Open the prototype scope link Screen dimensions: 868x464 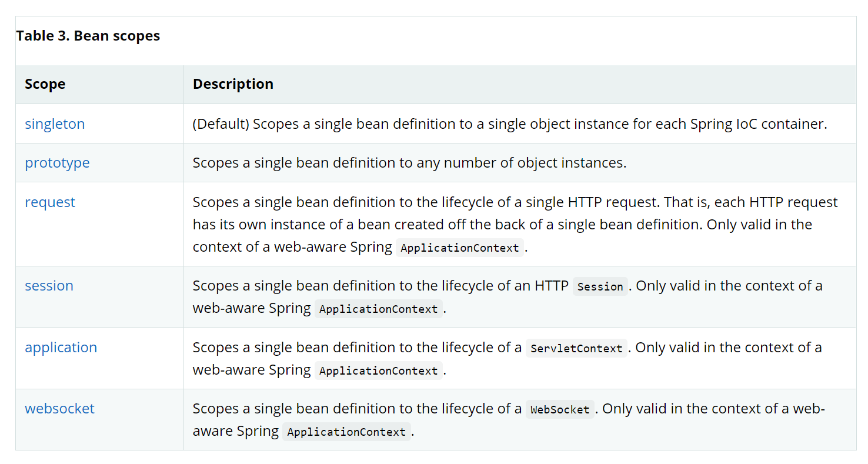click(57, 163)
